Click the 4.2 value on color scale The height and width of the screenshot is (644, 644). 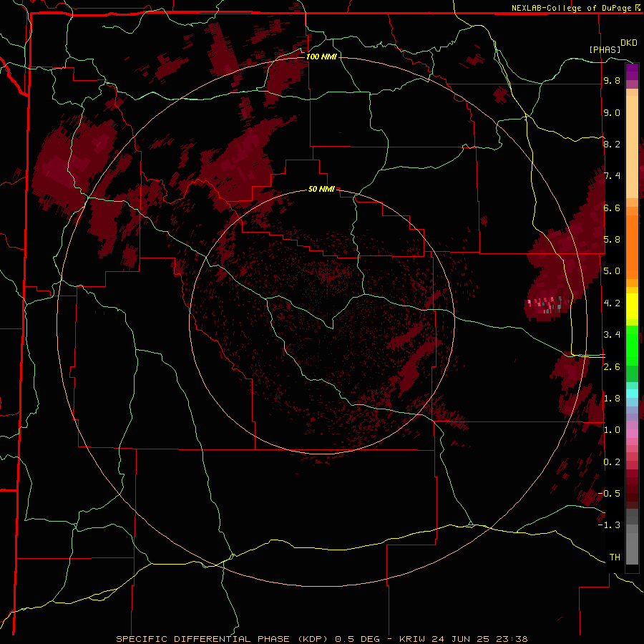point(612,303)
